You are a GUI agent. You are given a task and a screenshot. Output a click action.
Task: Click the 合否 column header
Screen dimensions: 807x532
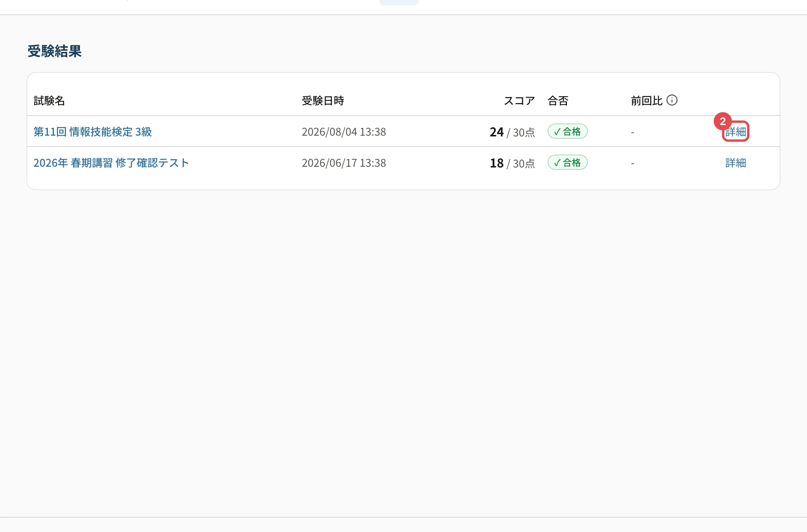558,101
